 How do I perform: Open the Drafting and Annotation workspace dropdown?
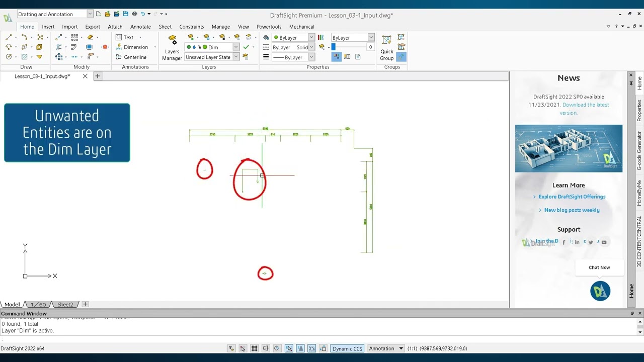coord(90,14)
